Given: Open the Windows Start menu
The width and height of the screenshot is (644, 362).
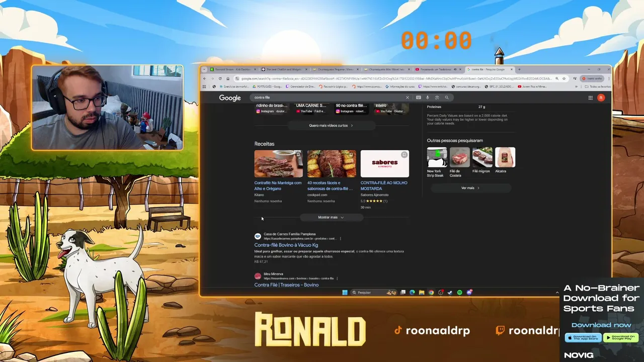Looking at the screenshot, I should point(345,293).
